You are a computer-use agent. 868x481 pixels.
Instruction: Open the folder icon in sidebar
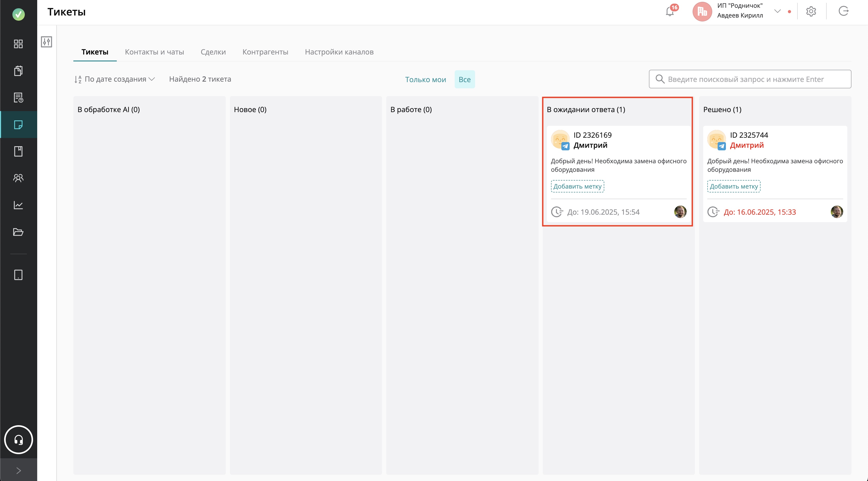tap(18, 232)
